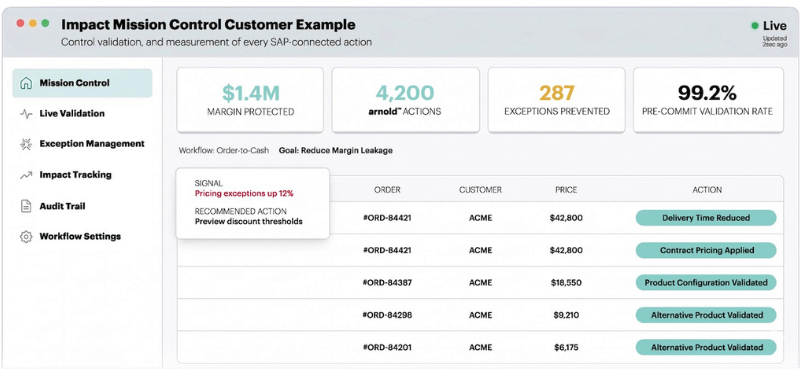The width and height of the screenshot is (800, 375).
Task: Click ACME in the #ORD-84298 row
Action: click(x=480, y=315)
